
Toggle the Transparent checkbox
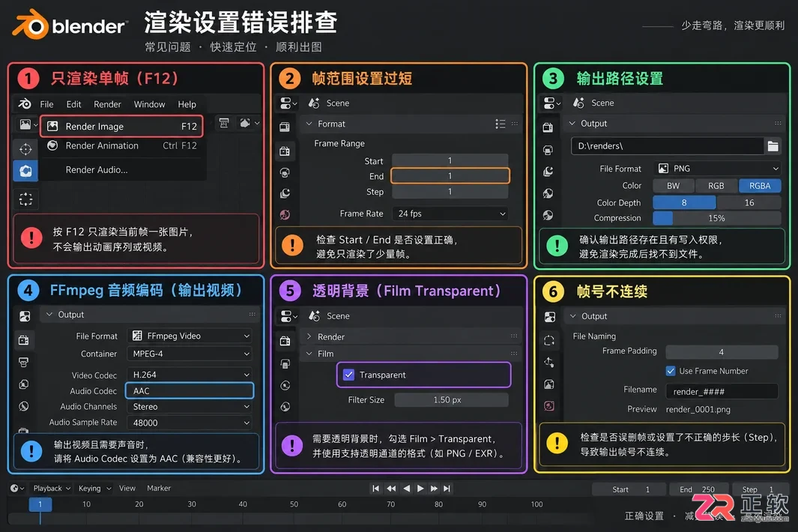pyautogui.click(x=348, y=375)
